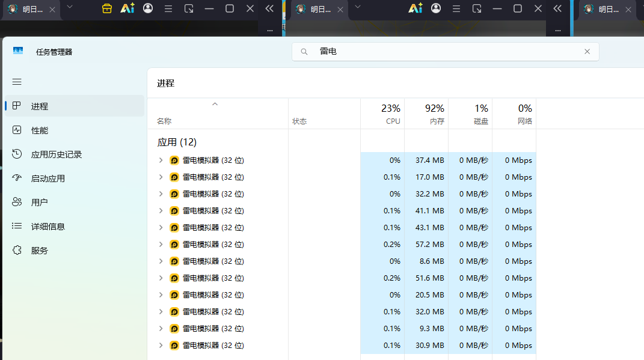Open the menu icon in the left emulator window

click(x=168, y=8)
